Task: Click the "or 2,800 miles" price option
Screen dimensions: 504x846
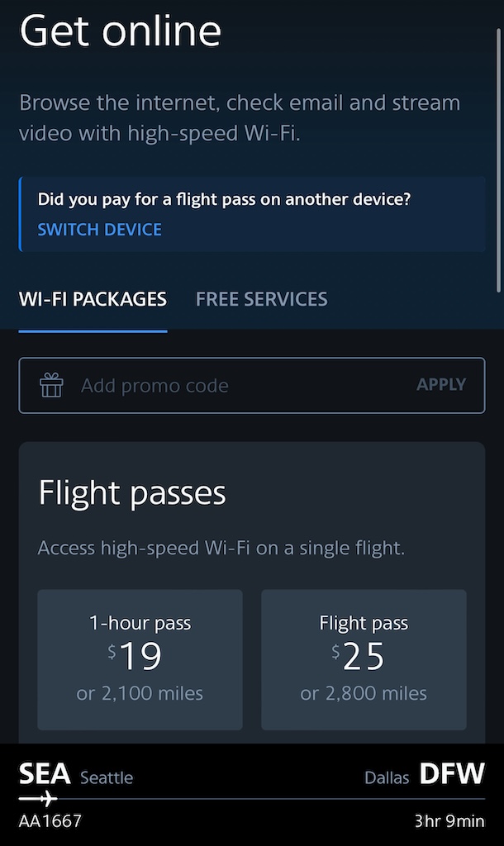Action: pyautogui.click(x=364, y=694)
